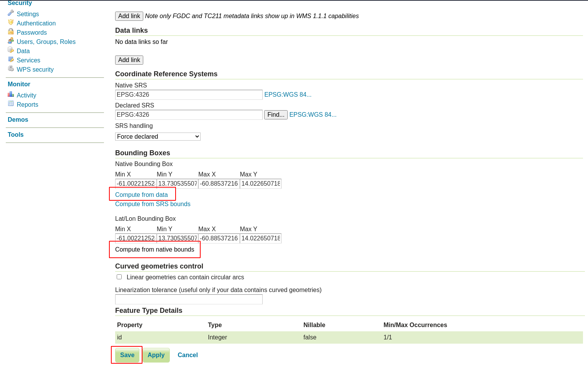Open Settings under Security
588x366 pixels.
(28, 14)
